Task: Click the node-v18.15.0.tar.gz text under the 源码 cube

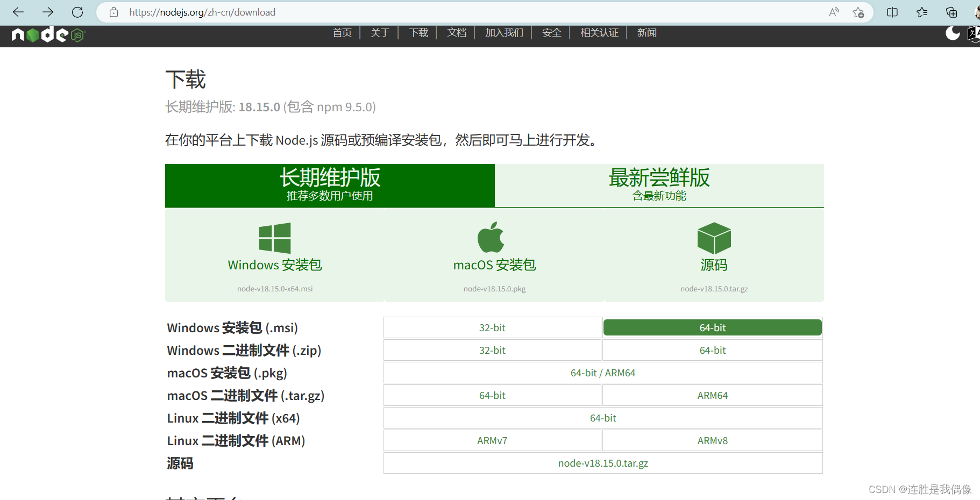Action: (714, 289)
